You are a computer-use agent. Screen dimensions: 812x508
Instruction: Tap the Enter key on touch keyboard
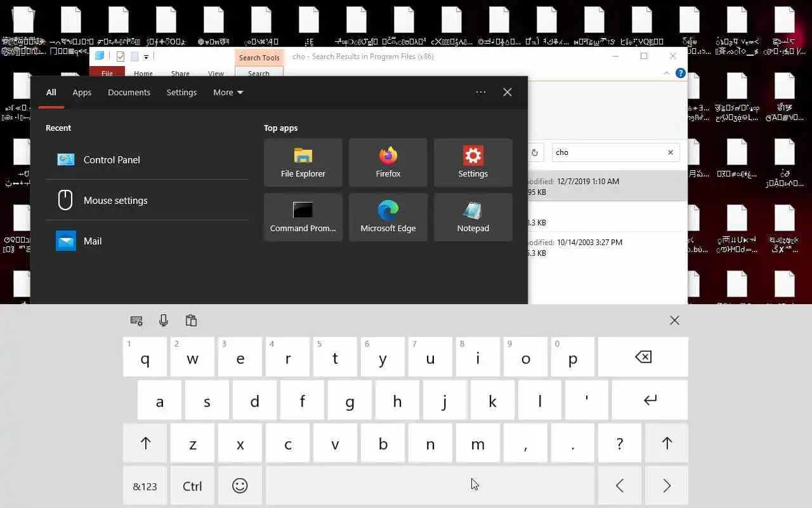click(650, 400)
